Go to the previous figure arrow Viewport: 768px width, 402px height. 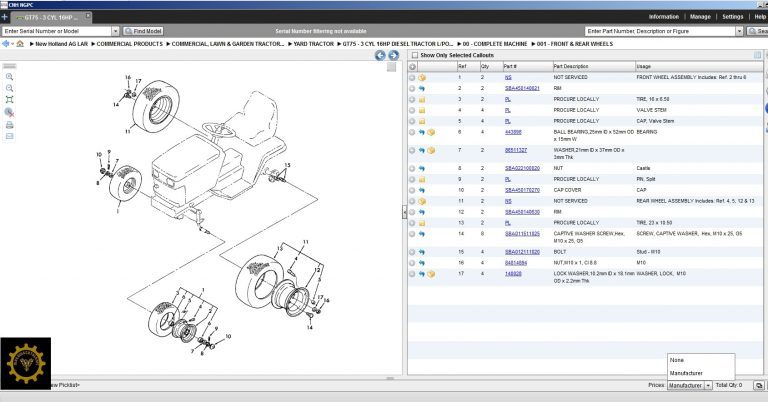[380, 55]
